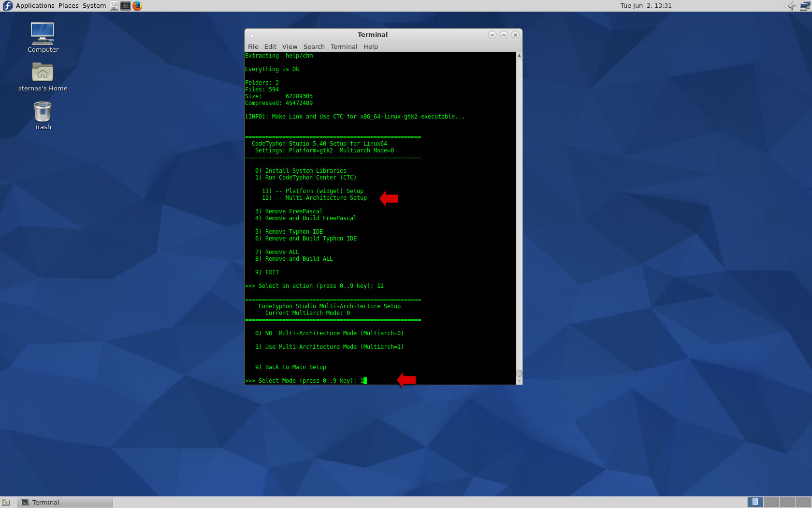Open the Terminal menu in menubar
This screenshot has width=812, height=508.
pos(344,46)
